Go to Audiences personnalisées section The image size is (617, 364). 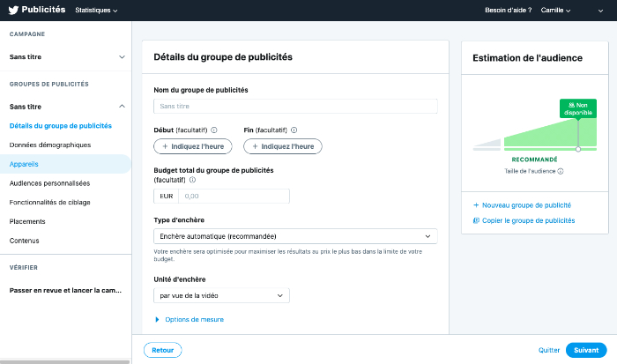coord(49,183)
